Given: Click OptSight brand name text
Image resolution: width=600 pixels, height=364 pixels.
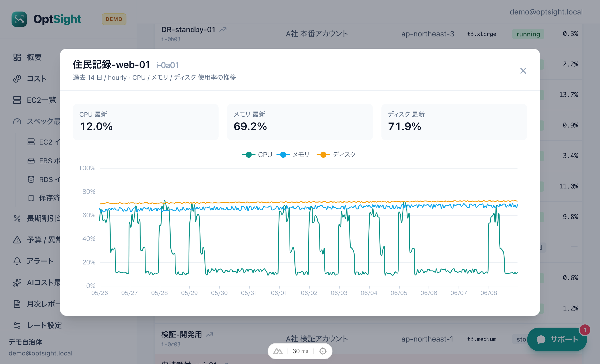Looking at the screenshot, I should [57, 19].
